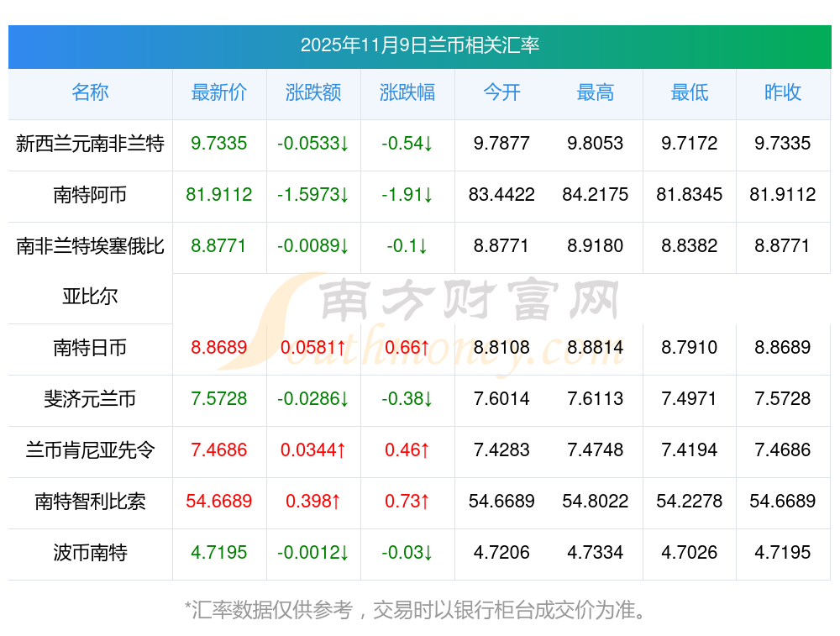Select the 最低 column header
The height and width of the screenshot is (636, 840).
(x=690, y=92)
